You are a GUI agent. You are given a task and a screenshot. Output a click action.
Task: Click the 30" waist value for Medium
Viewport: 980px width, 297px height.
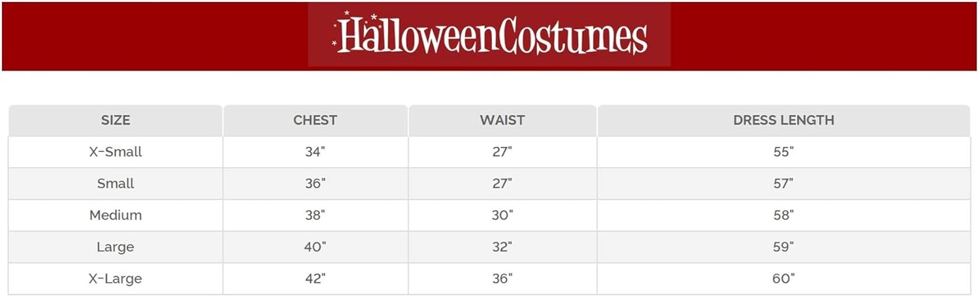[502, 215]
